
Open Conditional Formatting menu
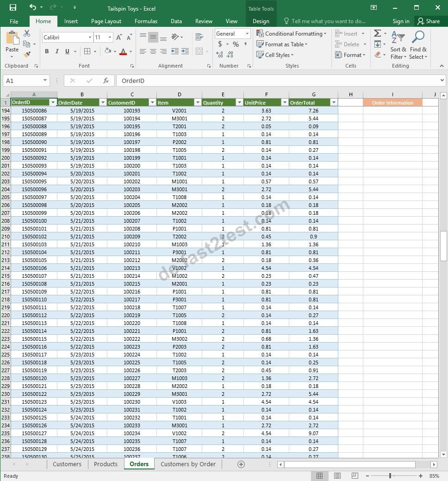tap(291, 34)
